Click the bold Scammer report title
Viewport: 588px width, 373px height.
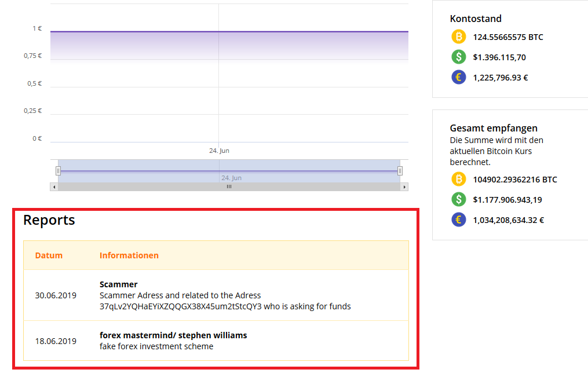(119, 284)
